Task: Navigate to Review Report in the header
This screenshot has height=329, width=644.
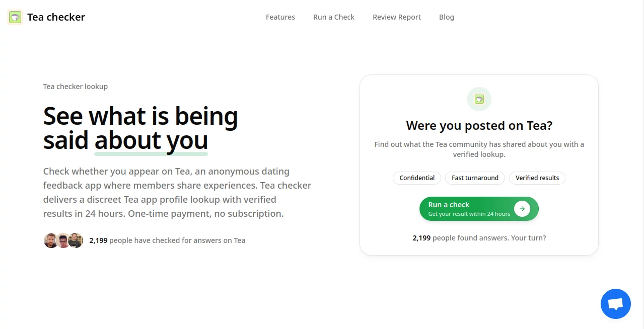Action: click(396, 17)
